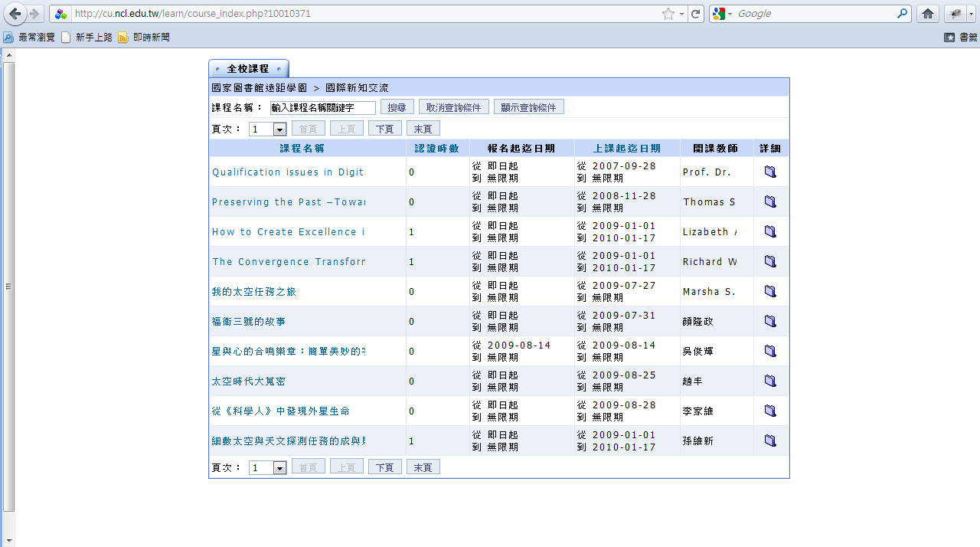
Task: Click the 搜尋 search button
Action: coord(397,107)
